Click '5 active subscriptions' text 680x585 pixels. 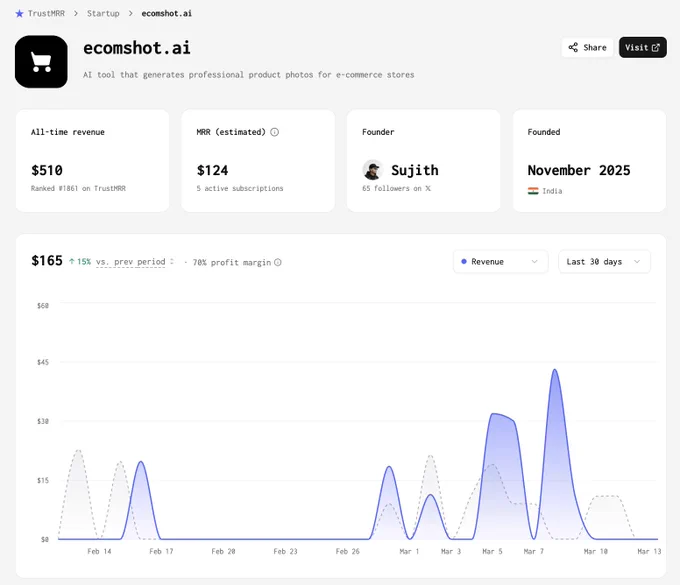point(239,188)
